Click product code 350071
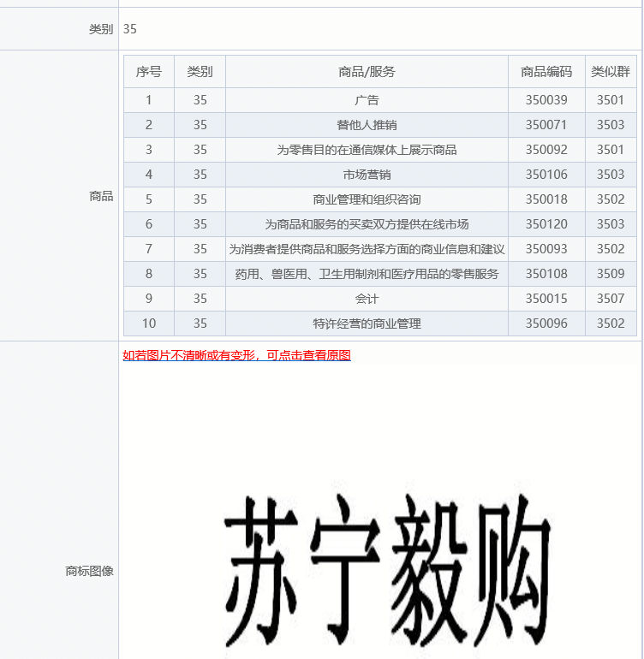Viewport: 644px width, 659px height. pyautogui.click(x=546, y=125)
